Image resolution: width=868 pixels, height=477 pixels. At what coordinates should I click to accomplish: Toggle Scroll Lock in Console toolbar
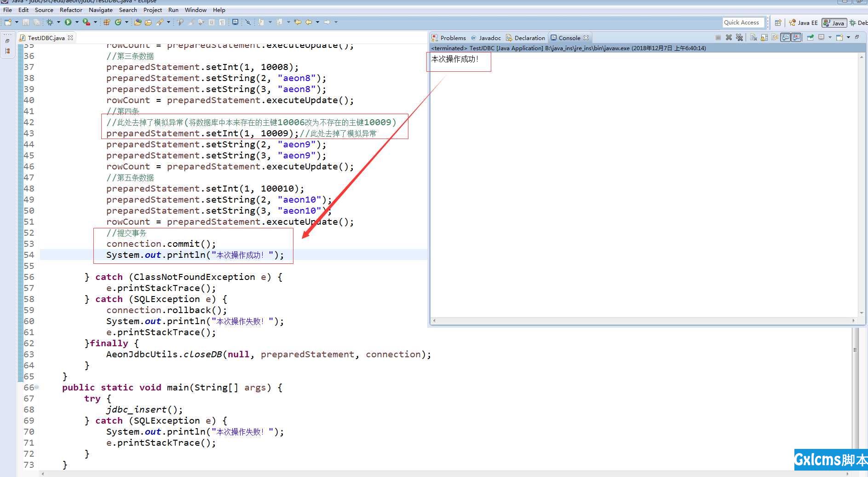(764, 37)
